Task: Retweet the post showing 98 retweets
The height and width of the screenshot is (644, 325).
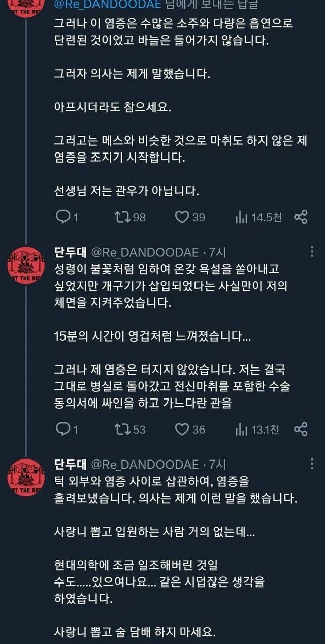Action: coord(122,217)
